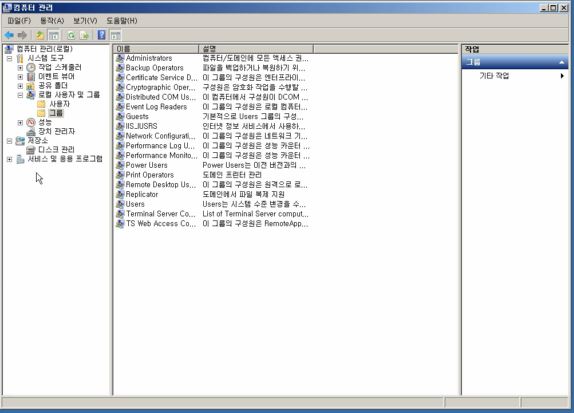
Task: Select 로컬 사용자 및 그룹 tree label
Action: pyautogui.click(x=69, y=95)
